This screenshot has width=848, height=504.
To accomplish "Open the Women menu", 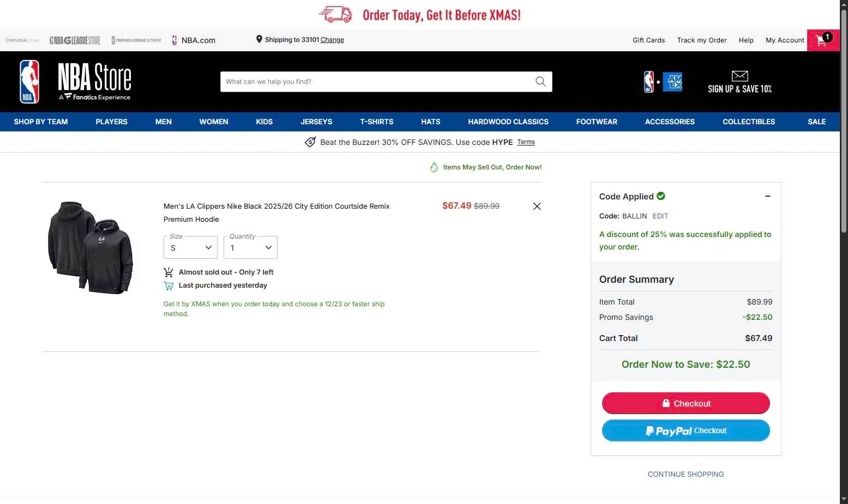I will 214,122.
